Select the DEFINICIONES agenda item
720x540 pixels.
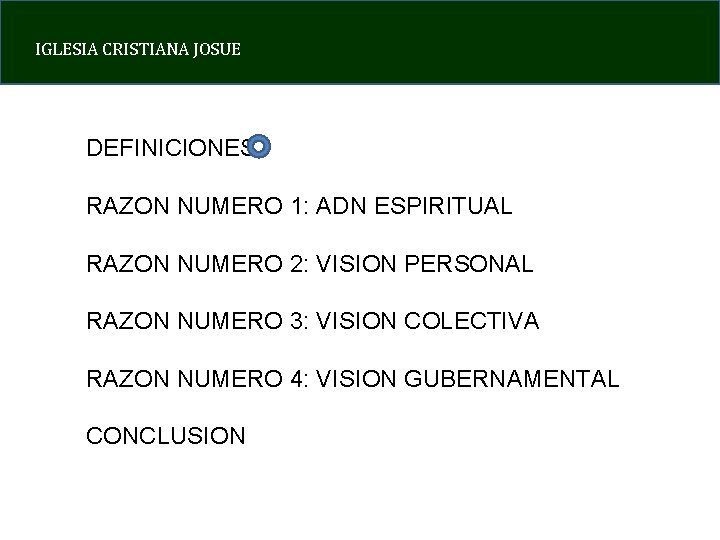click(168, 149)
